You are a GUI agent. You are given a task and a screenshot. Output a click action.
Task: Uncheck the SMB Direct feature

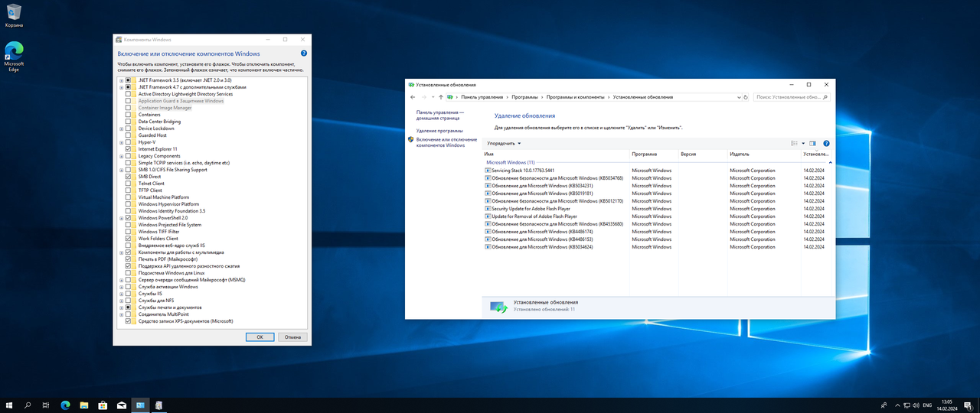click(x=128, y=177)
